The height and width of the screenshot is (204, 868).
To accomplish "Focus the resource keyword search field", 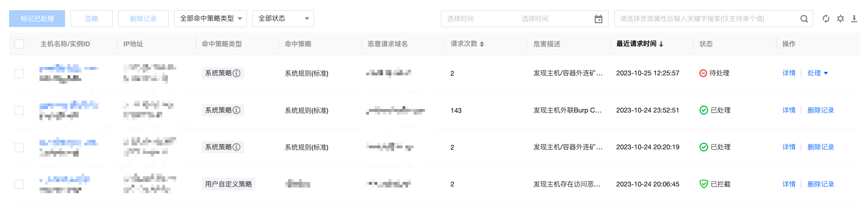I will click(706, 19).
